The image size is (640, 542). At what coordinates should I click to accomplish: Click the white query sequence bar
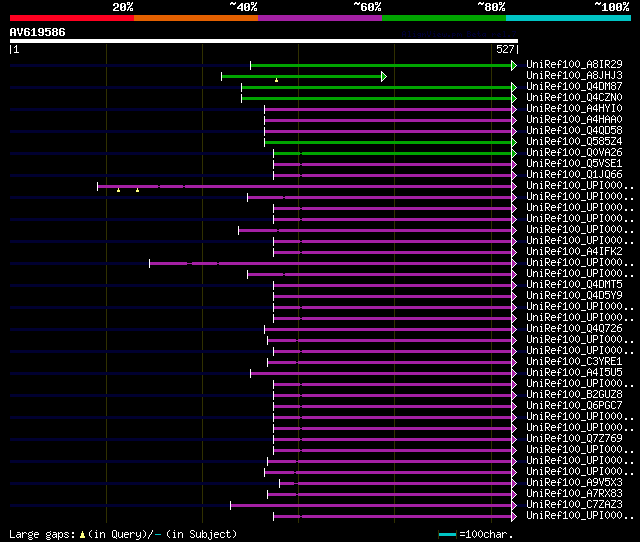pos(264,41)
